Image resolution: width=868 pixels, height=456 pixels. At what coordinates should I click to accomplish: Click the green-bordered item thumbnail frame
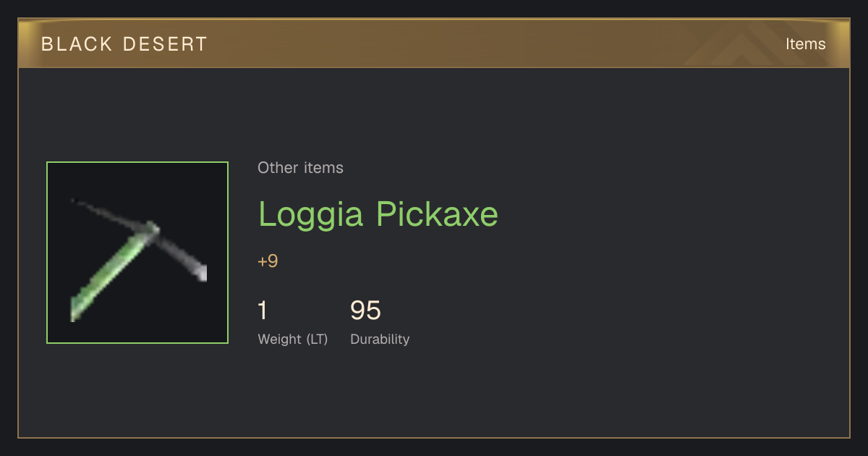[x=137, y=253]
